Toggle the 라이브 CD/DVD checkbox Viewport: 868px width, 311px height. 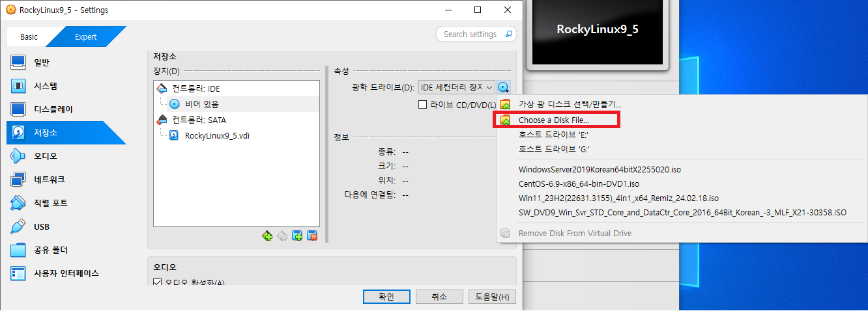tap(423, 104)
